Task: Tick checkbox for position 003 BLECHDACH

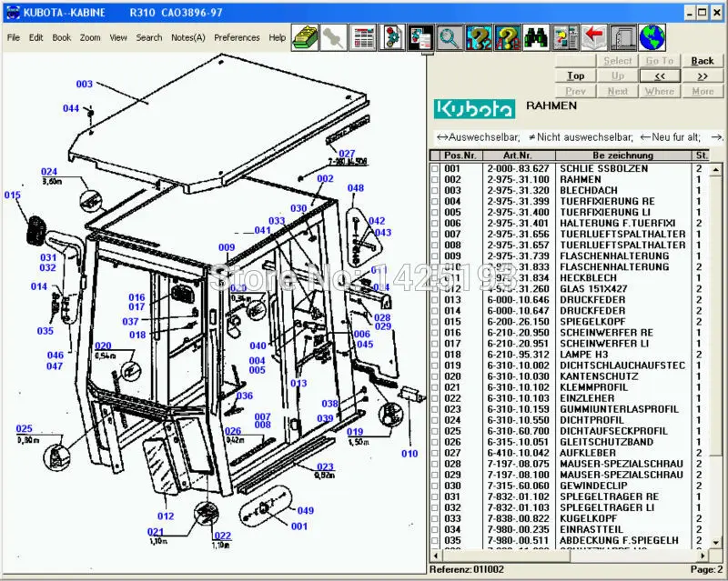Action: (x=435, y=190)
